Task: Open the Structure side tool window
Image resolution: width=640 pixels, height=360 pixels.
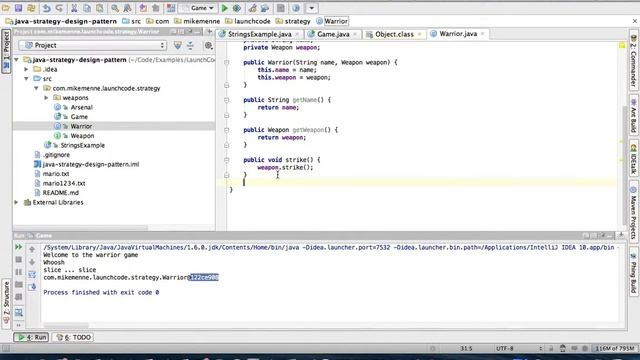Action: (x=6, y=303)
